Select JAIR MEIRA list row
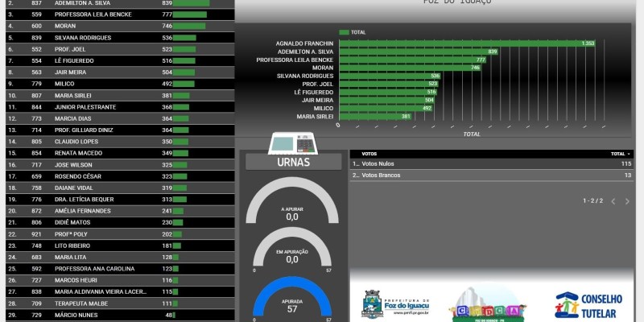 (120, 72)
